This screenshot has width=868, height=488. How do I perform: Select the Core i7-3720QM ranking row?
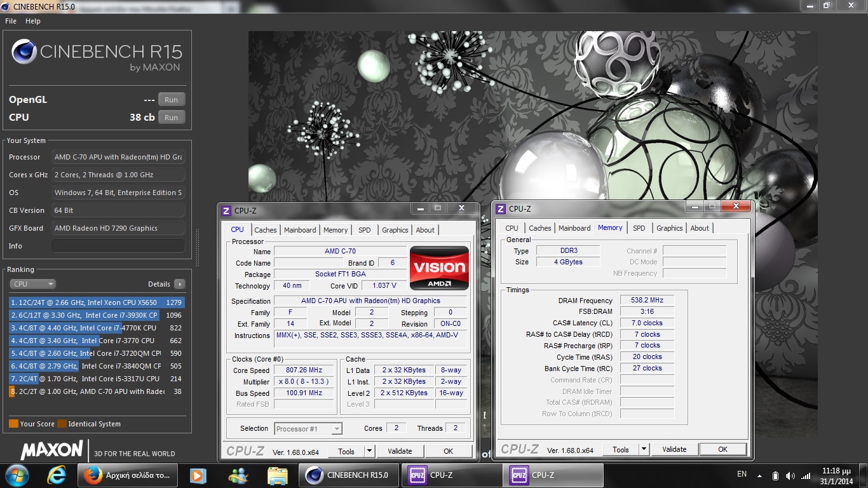[97, 353]
